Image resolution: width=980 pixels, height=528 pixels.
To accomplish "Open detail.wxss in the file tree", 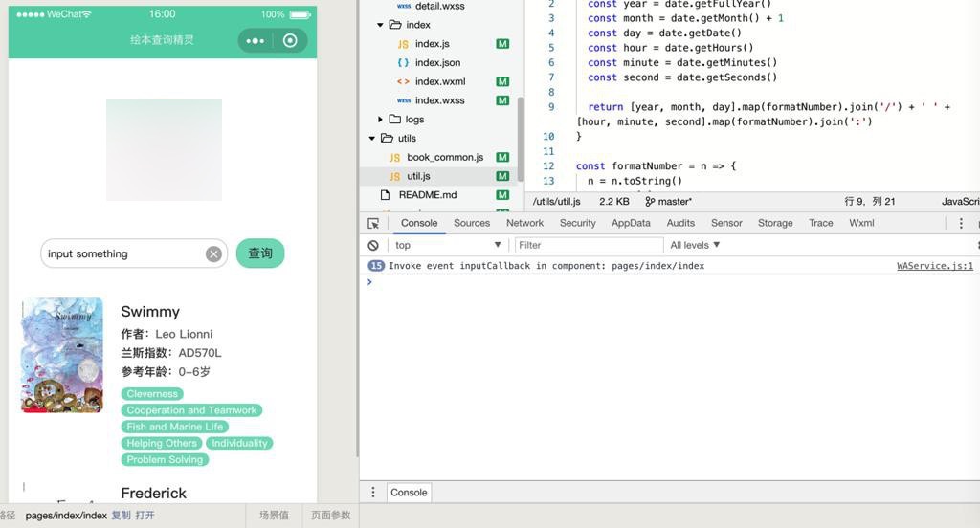I will [x=441, y=7].
